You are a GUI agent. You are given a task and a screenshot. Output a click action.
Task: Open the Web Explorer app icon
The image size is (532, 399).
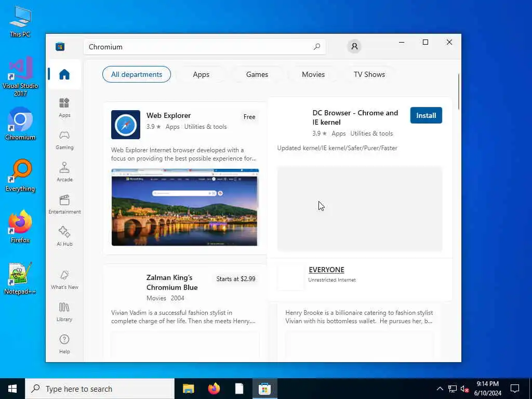point(126,125)
